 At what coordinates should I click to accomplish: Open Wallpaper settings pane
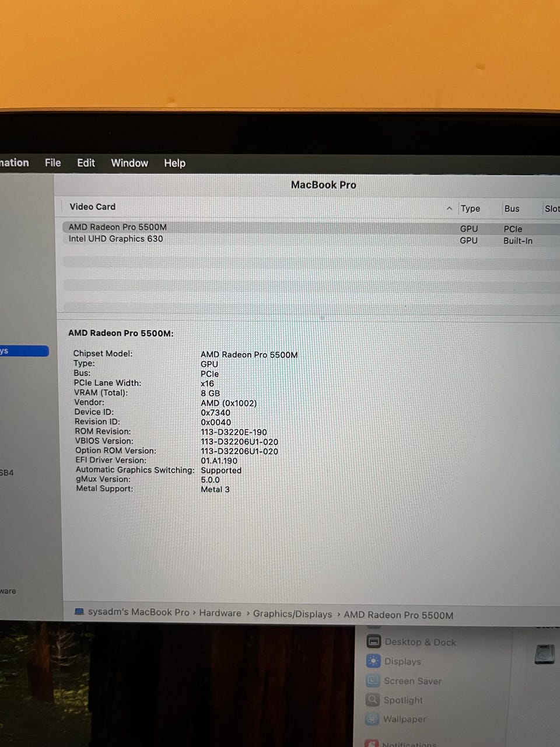coord(404,719)
